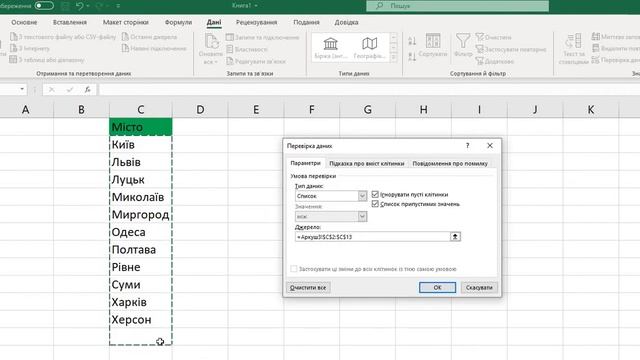
Task: Switch to Підказка про вміст клітинки tab
Action: click(x=367, y=163)
